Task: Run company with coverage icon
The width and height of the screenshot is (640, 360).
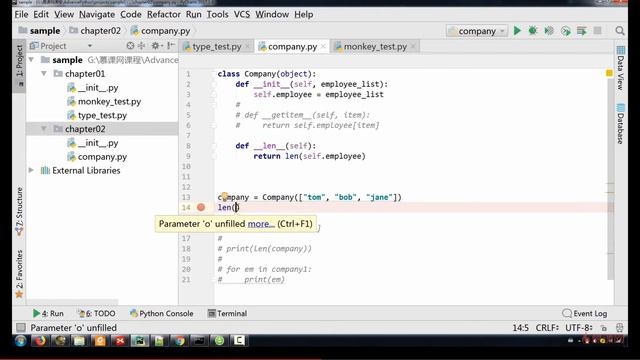Action: (549, 31)
